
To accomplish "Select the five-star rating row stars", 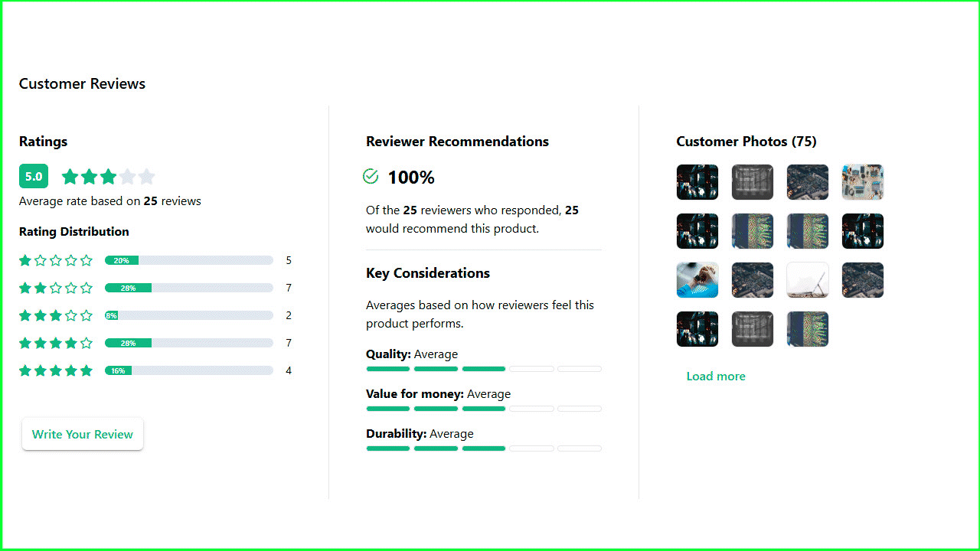I will (x=56, y=370).
